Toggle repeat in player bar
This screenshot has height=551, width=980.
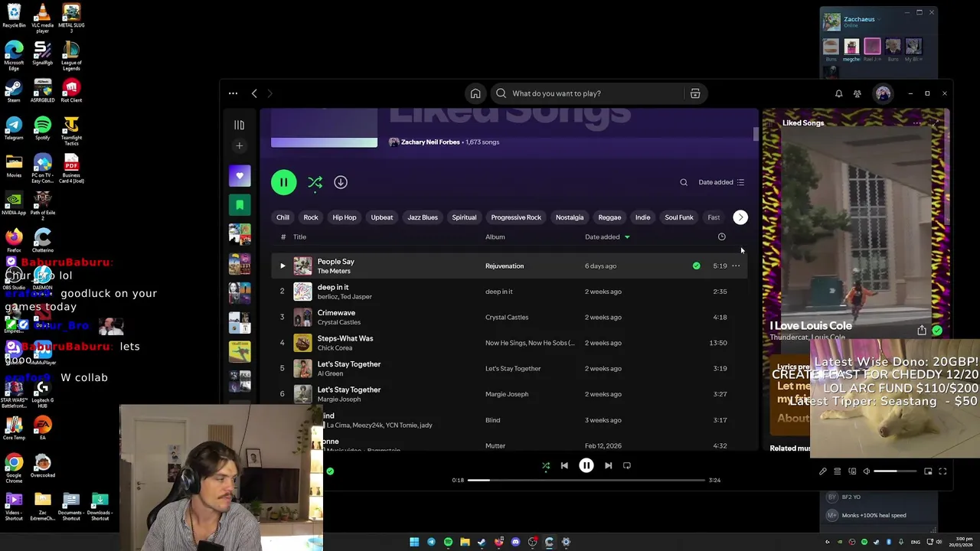click(627, 465)
